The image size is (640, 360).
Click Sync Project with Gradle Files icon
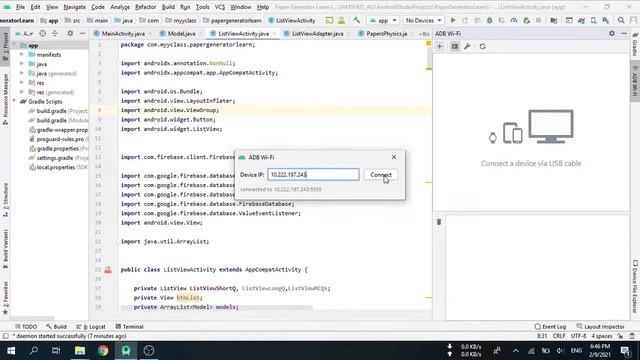(x=581, y=20)
